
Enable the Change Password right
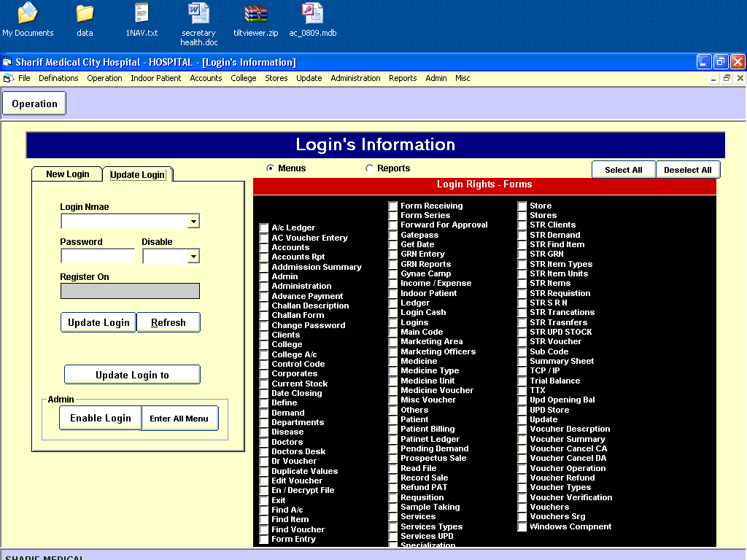pos(263,325)
